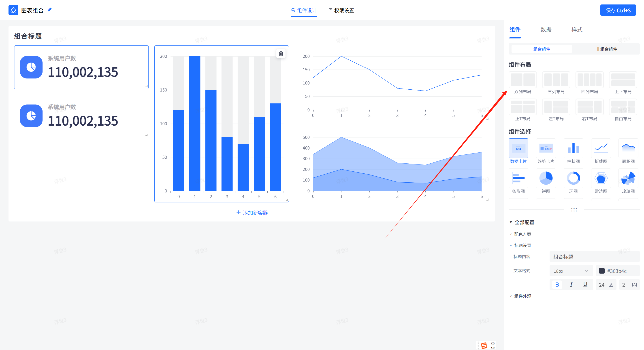
Task: Expand the 配色方案 section
Action: point(522,234)
